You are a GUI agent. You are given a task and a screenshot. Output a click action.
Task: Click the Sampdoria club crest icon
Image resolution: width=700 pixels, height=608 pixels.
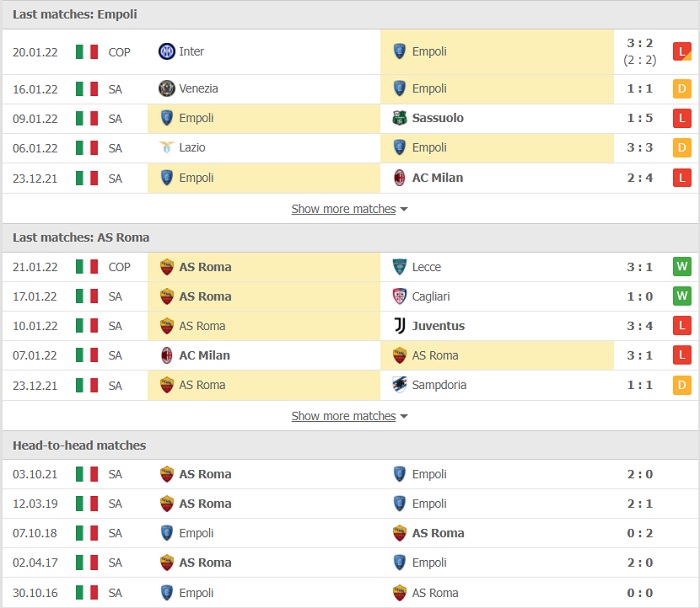coord(400,385)
